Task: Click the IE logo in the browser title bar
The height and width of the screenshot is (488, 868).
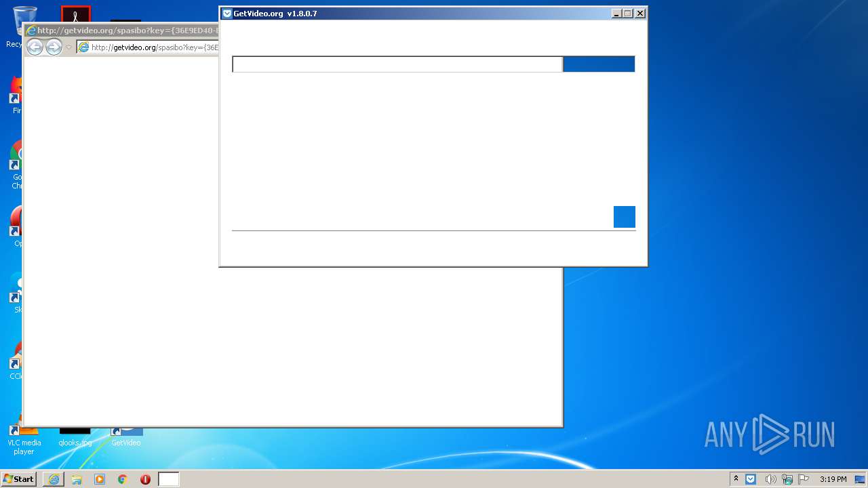Action: pyautogui.click(x=31, y=30)
